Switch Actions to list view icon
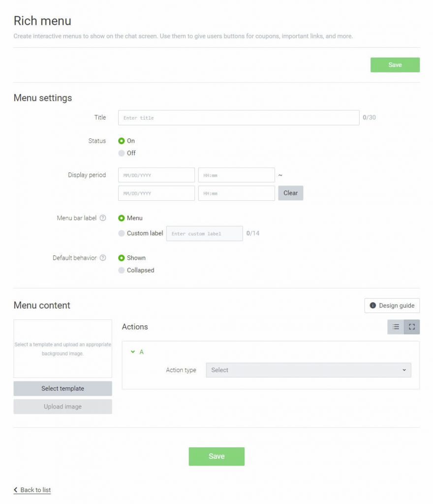The width and height of the screenshot is (433, 504). click(396, 327)
